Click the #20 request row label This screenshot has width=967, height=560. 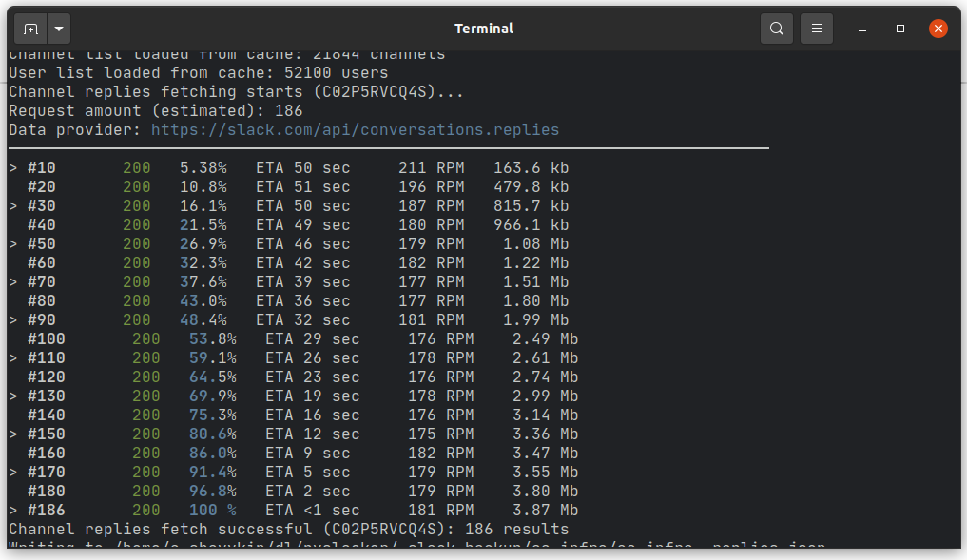[41, 187]
